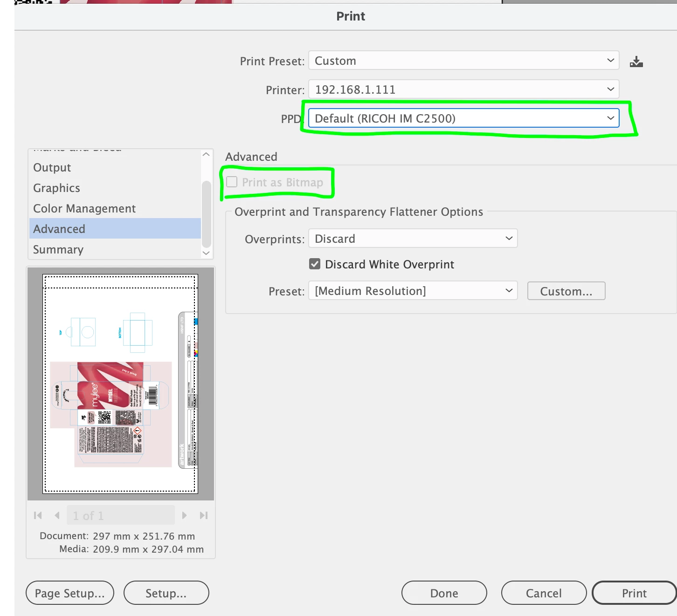Screen dimensions: 677x616
Task: Open the Printer dropdown
Action: (x=464, y=89)
